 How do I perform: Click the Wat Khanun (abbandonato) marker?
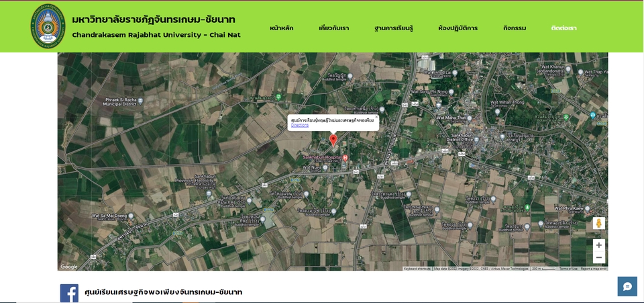[x=568, y=69]
